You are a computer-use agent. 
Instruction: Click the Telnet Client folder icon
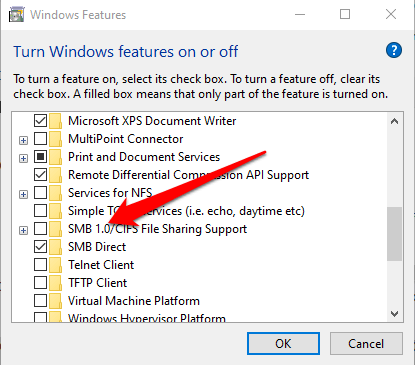point(55,265)
